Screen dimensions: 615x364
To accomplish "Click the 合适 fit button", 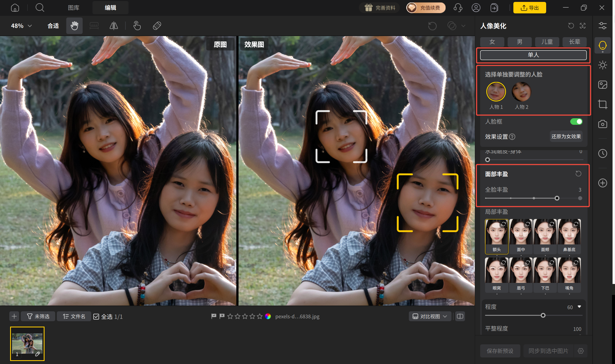I will pyautogui.click(x=53, y=26).
